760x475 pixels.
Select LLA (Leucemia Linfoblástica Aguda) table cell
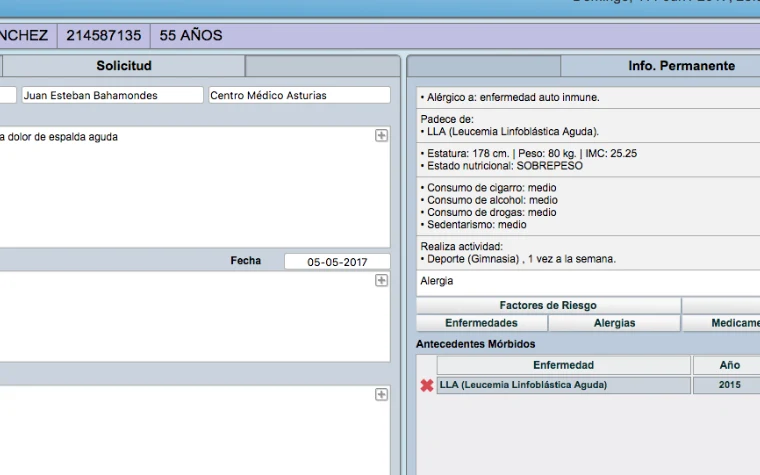point(564,385)
